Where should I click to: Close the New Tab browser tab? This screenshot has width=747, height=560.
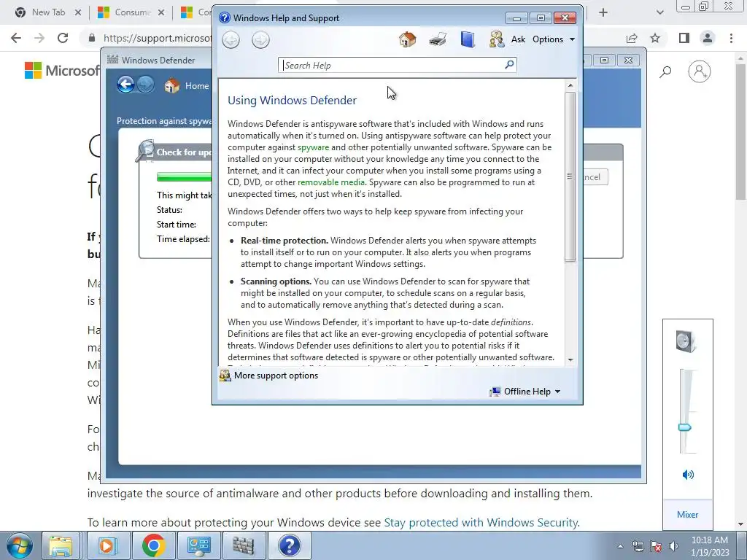pyautogui.click(x=78, y=12)
